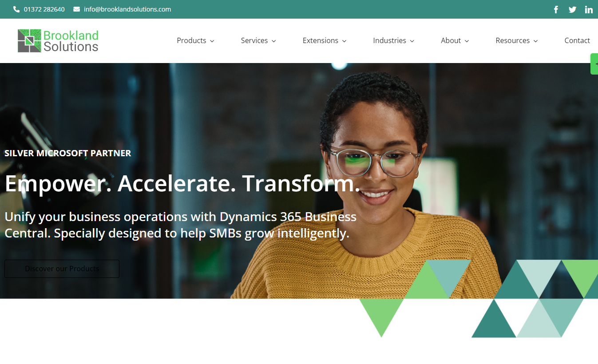Image resolution: width=598 pixels, height=364 pixels.
Task: Open the About menu item
Action: tap(455, 40)
